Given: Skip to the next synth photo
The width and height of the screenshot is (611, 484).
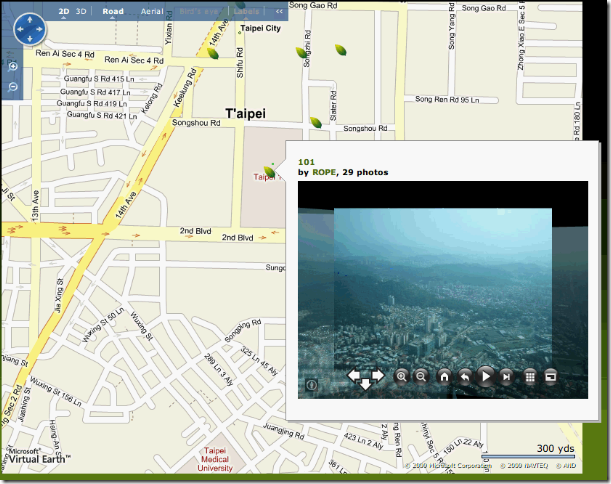Looking at the screenshot, I should point(506,377).
